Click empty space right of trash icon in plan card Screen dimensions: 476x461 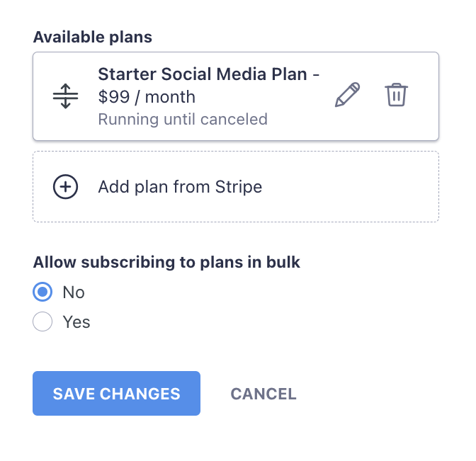[423, 95]
